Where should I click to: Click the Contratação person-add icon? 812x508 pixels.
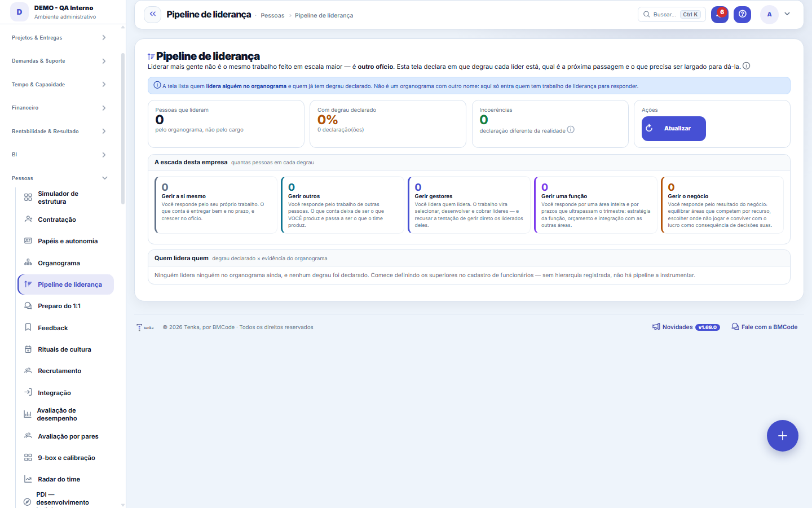pos(28,219)
